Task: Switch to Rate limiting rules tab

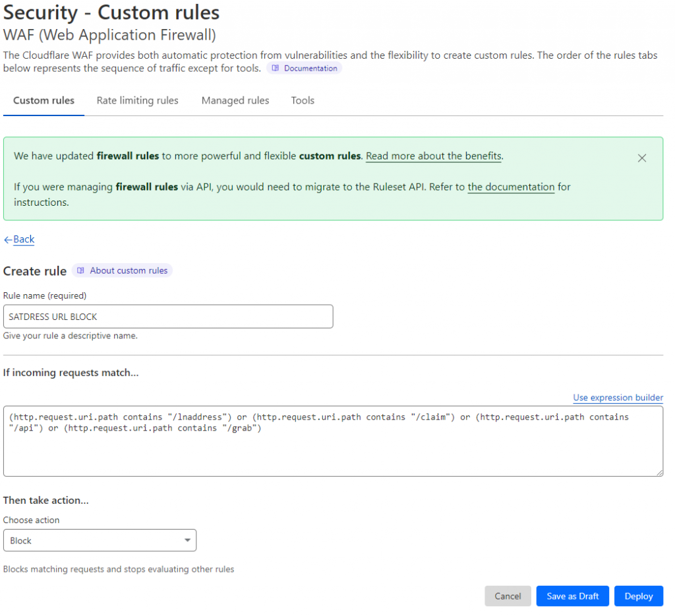Action: coord(137,100)
